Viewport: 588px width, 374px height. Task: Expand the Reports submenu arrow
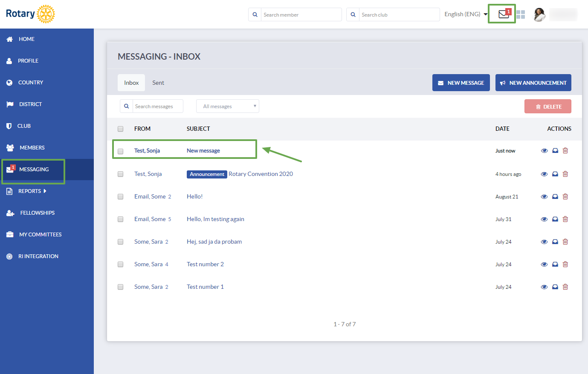(45, 191)
